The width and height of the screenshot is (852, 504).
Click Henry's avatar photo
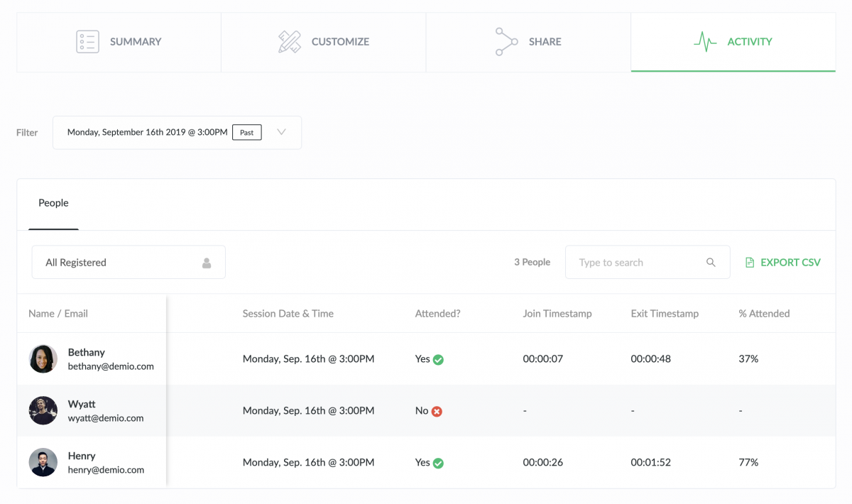(43, 463)
